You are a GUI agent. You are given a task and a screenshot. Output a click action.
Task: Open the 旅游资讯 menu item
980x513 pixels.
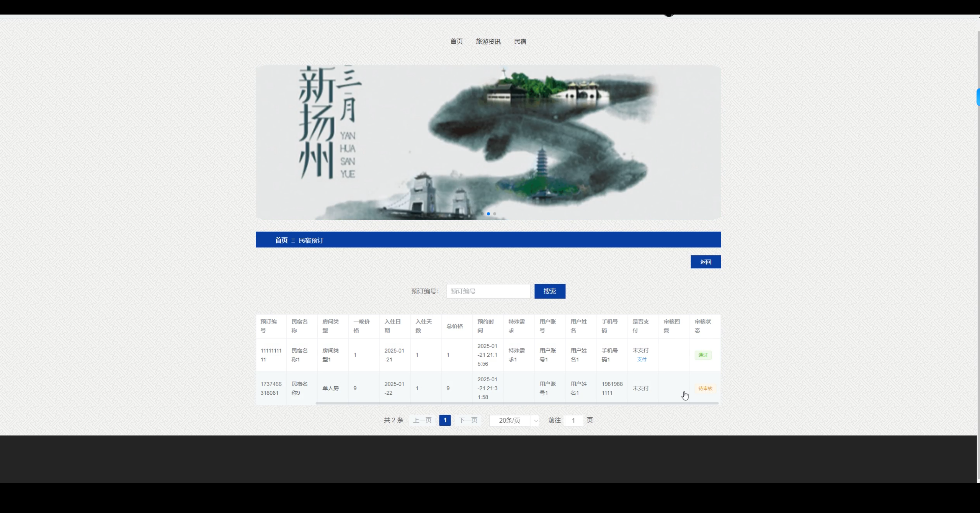coord(488,41)
